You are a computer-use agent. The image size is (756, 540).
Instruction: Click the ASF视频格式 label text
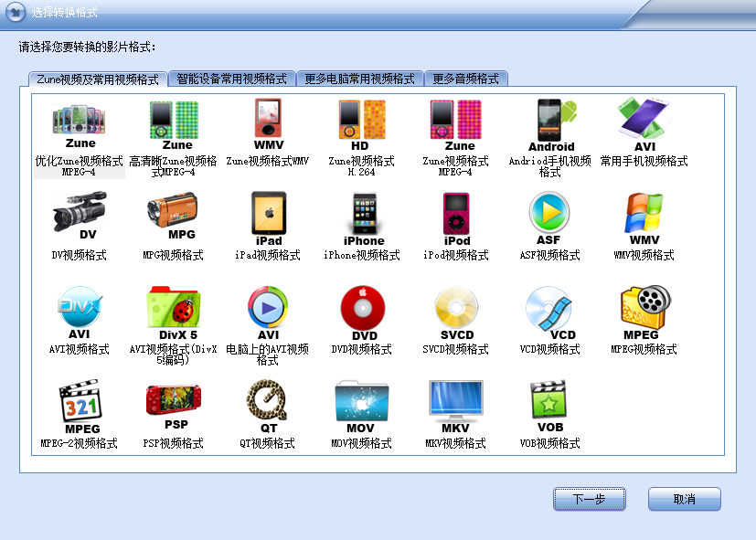tap(549, 255)
